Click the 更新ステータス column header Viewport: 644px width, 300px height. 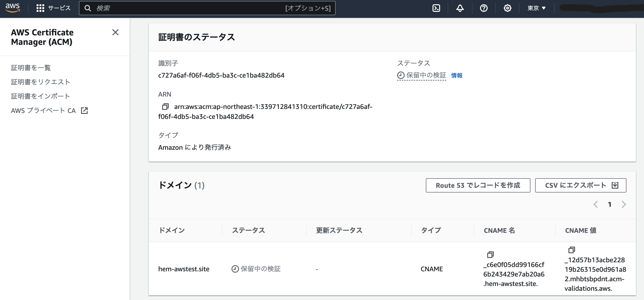[339, 230]
